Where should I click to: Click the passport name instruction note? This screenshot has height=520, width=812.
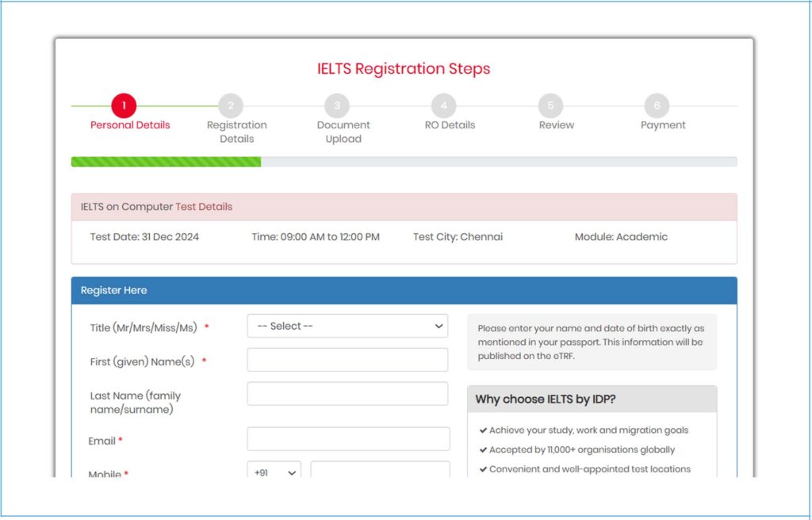click(592, 342)
